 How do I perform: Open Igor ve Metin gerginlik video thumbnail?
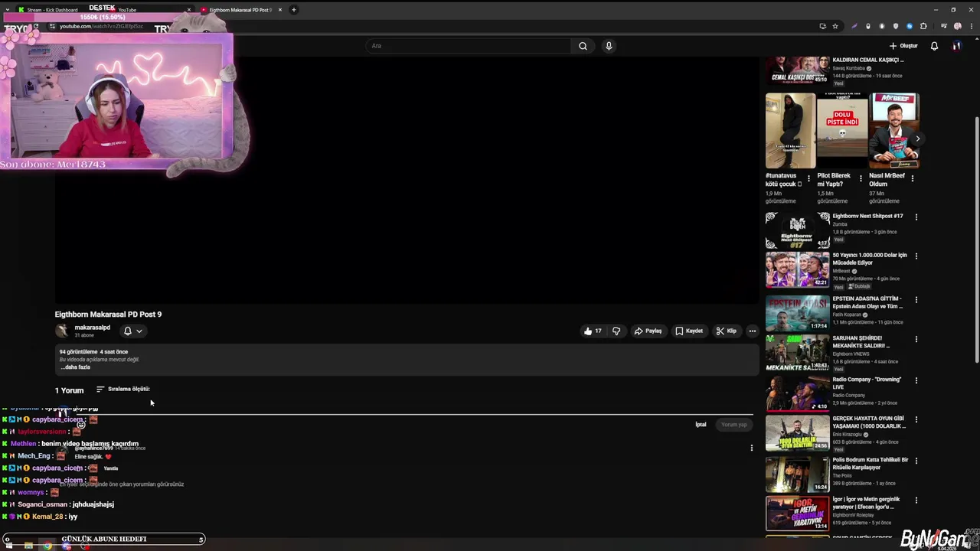click(797, 514)
